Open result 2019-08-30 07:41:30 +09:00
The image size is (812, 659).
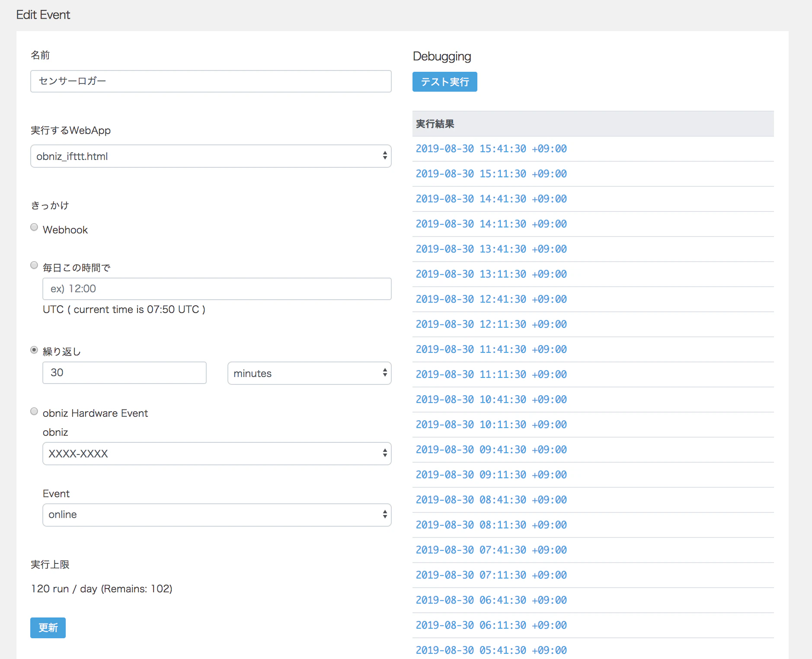pos(491,550)
